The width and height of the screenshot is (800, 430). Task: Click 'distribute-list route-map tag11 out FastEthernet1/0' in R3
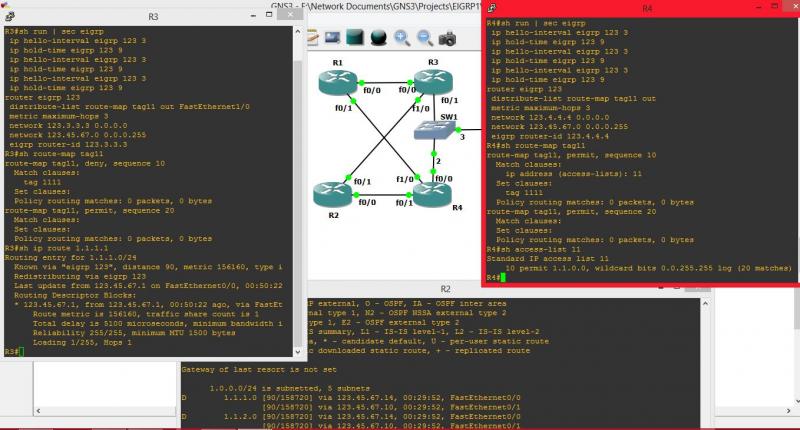pyautogui.click(x=130, y=107)
